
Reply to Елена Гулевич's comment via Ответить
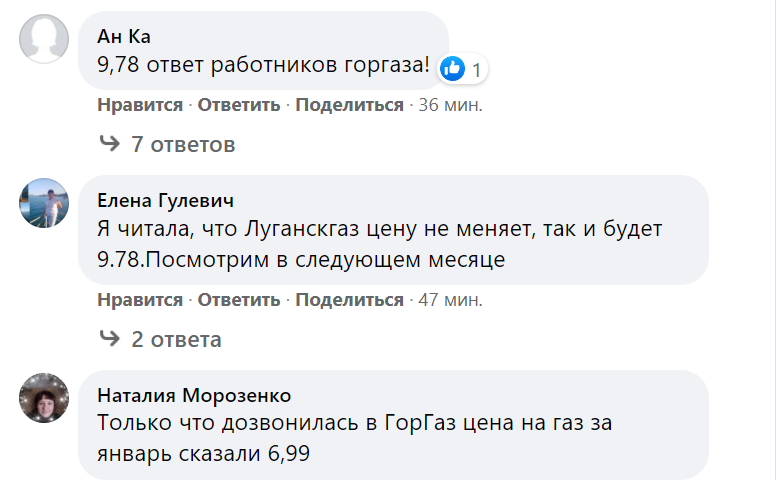(x=241, y=300)
